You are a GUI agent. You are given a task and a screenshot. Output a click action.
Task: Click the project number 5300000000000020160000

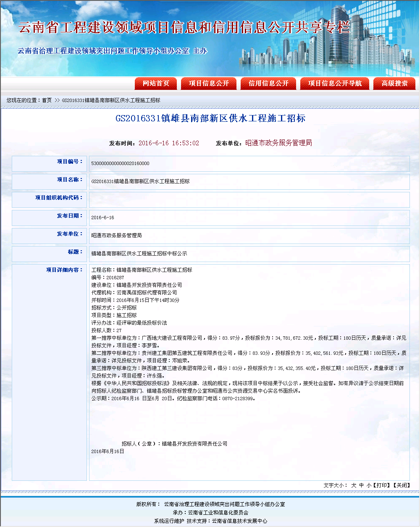120,163
